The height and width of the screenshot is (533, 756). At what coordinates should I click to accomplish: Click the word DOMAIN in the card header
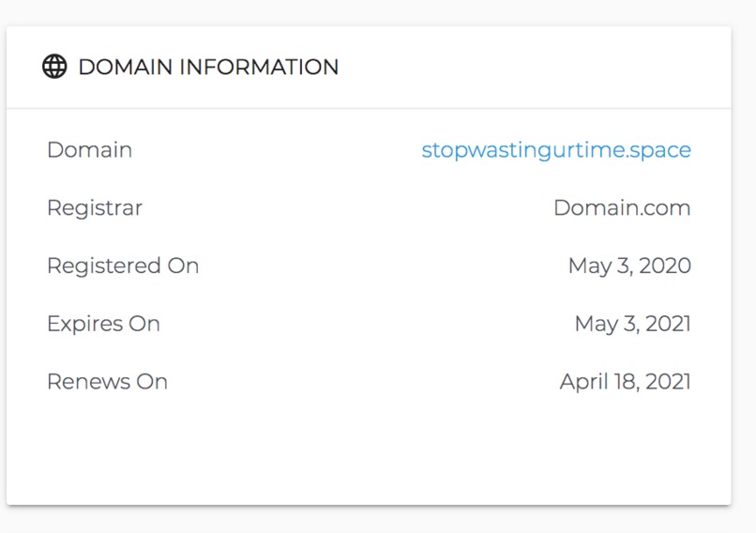126,67
